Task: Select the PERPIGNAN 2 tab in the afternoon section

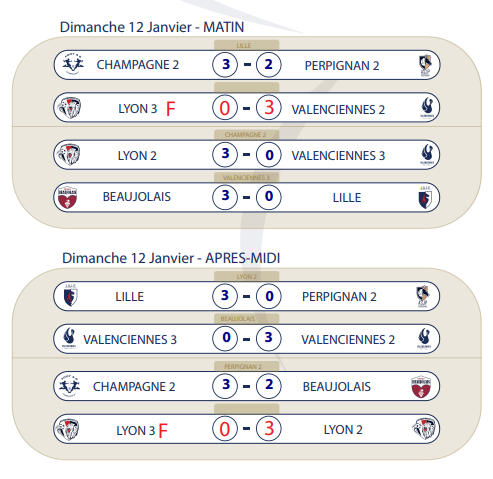Action: tap(246, 366)
